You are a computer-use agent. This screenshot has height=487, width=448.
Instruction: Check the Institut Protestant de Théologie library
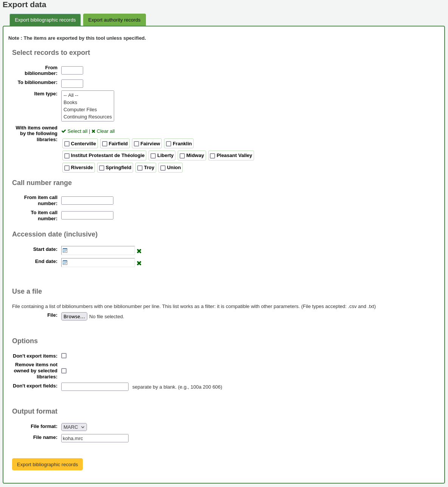[x=67, y=156]
